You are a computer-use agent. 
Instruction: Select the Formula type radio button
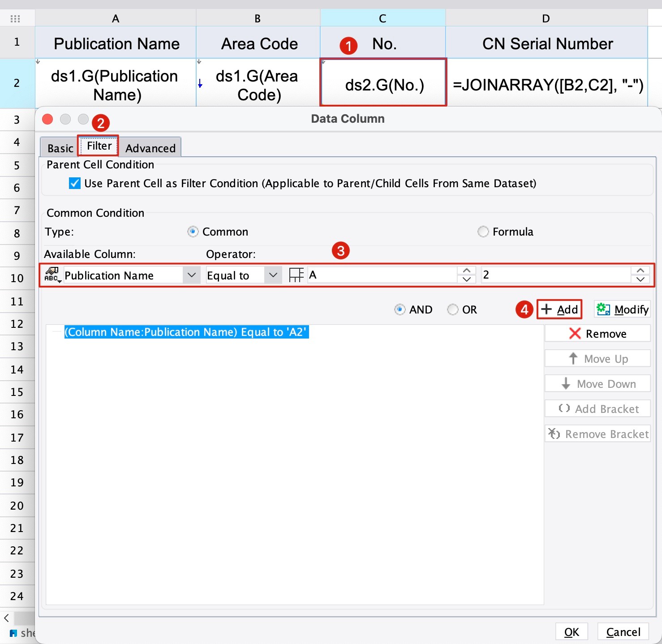click(483, 232)
